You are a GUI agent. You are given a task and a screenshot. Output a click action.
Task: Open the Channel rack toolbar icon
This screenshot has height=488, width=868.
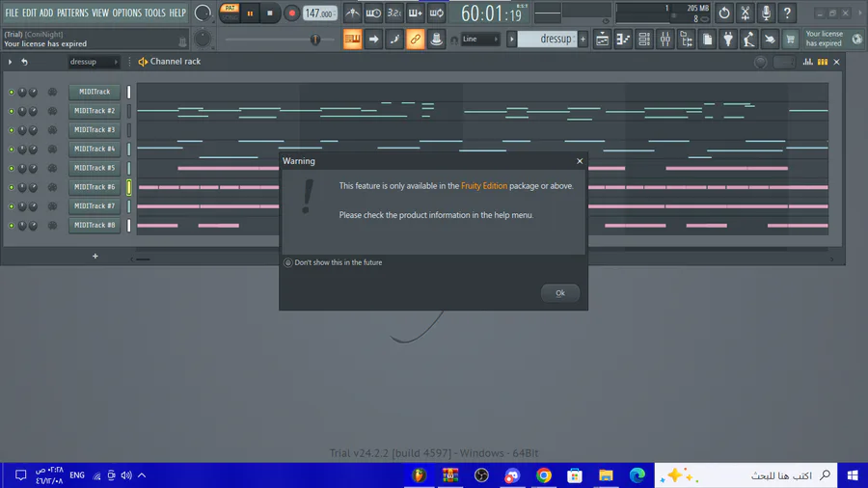pyautogui.click(x=644, y=40)
